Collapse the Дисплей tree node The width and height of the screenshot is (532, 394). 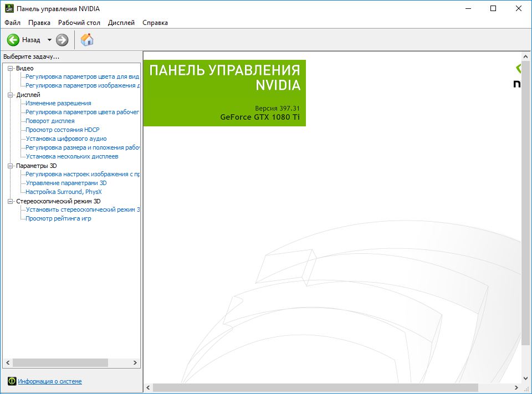coord(10,95)
